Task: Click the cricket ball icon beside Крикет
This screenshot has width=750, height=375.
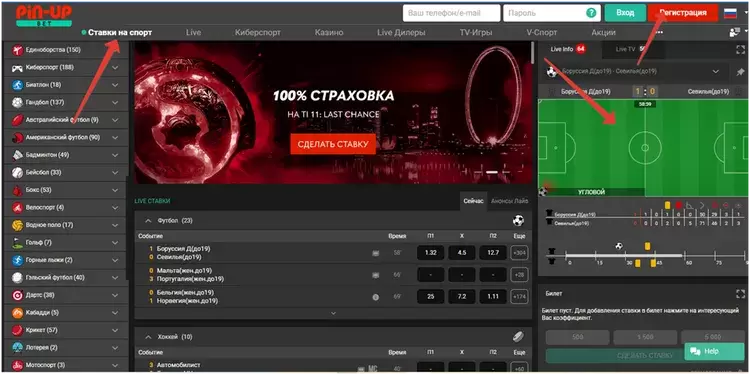Action: pyautogui.click(x=17, y=331)
